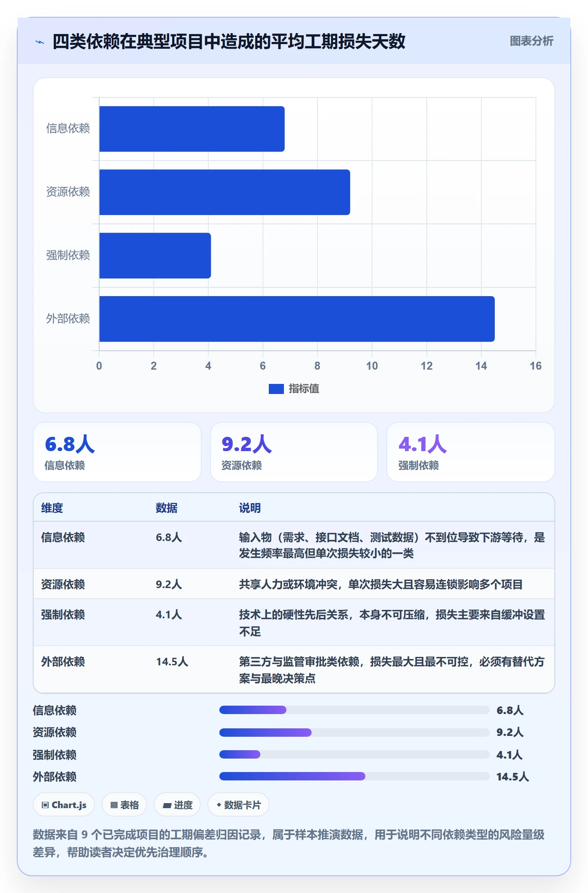Click the 指标值 legend label
588x893 pixels.
pos(304,389)
